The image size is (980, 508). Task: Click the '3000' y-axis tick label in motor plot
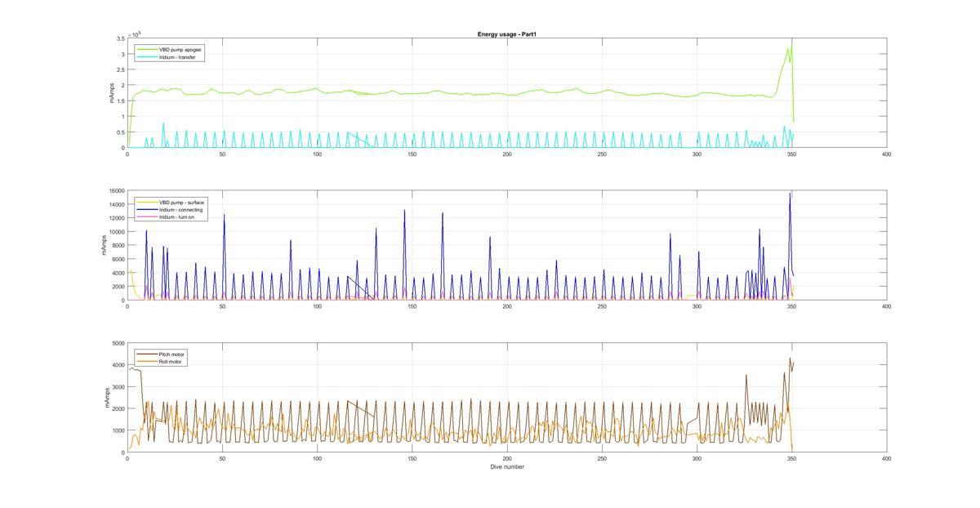coord(118,387)
